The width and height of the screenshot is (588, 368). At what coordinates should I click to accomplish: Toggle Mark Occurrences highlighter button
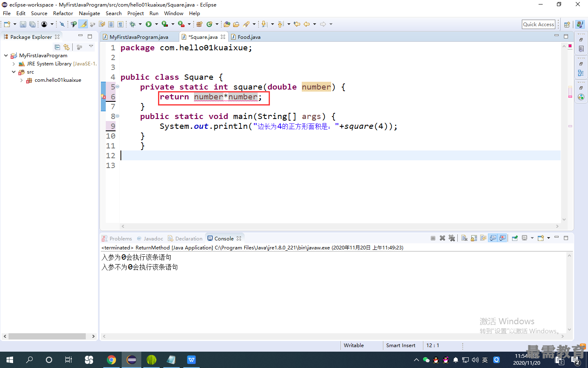point(83,24)
